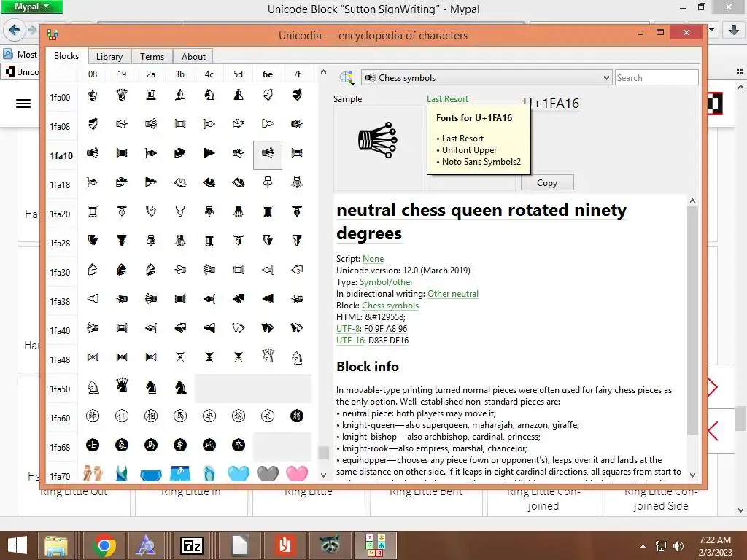Select the glyph in row 1fa20 column 08

(93, 212)
